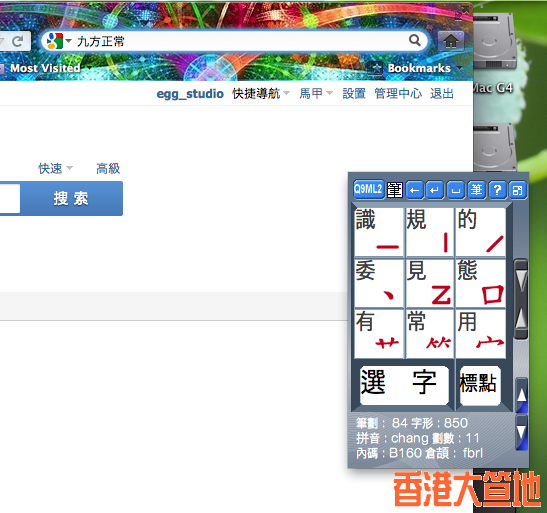
Task: Click the magnifier search icon in browser bar
Action: click(415, 40)
